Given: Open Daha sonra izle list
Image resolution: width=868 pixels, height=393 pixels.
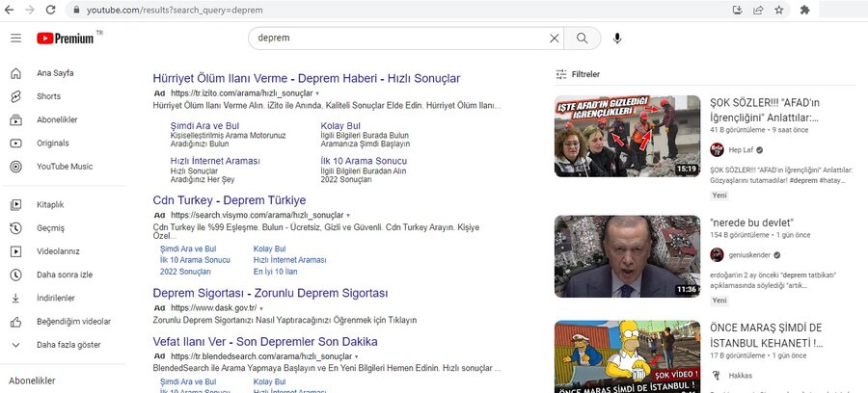Looking at the screenshot, I should pyautogui.click(x=64, y=275).
